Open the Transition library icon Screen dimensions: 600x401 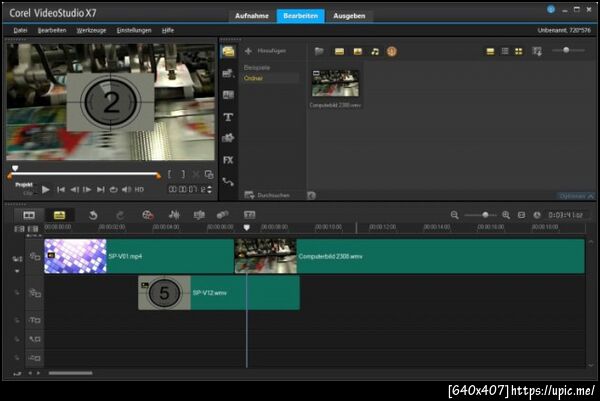coord(228,95)
